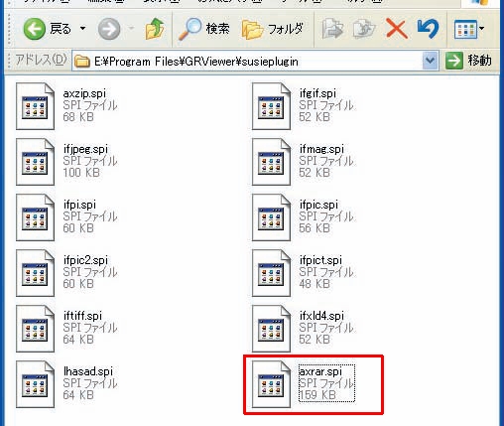
Task: Click the Move To folder icon
Action: tap(332, 29)
